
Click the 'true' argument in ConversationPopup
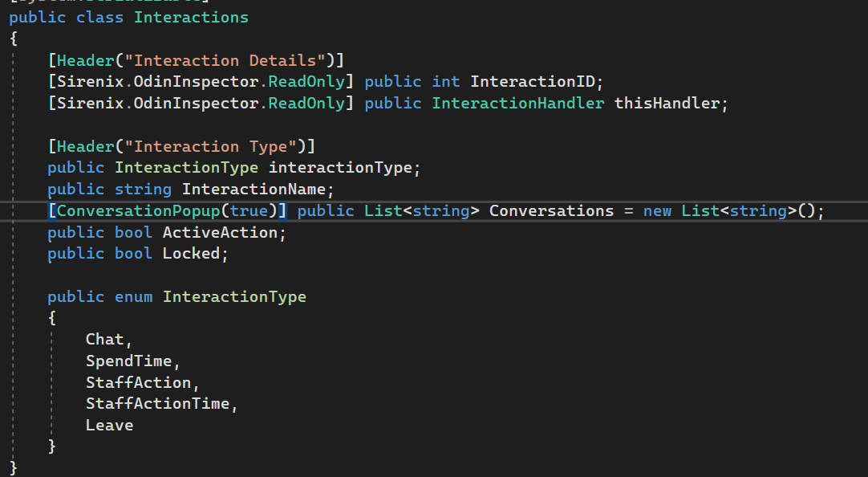(249, 211)
